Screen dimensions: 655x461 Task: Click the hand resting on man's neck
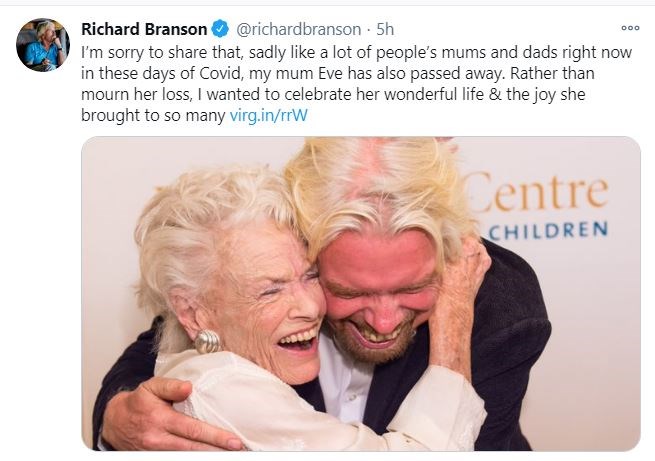pos(462,285)
